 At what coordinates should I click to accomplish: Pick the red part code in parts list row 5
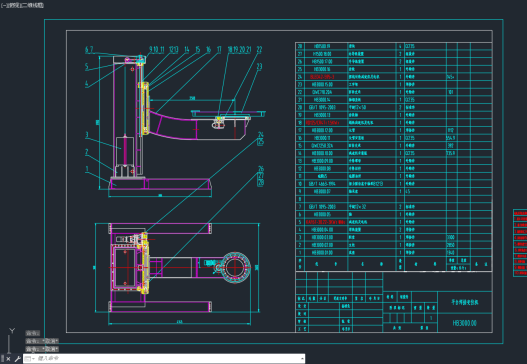pyautogui.click(x=325, y=222)
